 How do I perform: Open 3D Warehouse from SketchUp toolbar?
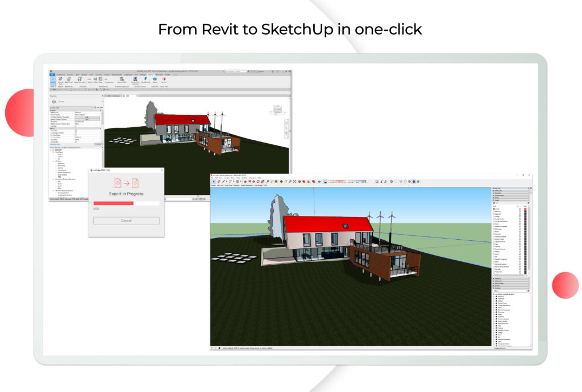pyautogui.click(x=300, y=181)
